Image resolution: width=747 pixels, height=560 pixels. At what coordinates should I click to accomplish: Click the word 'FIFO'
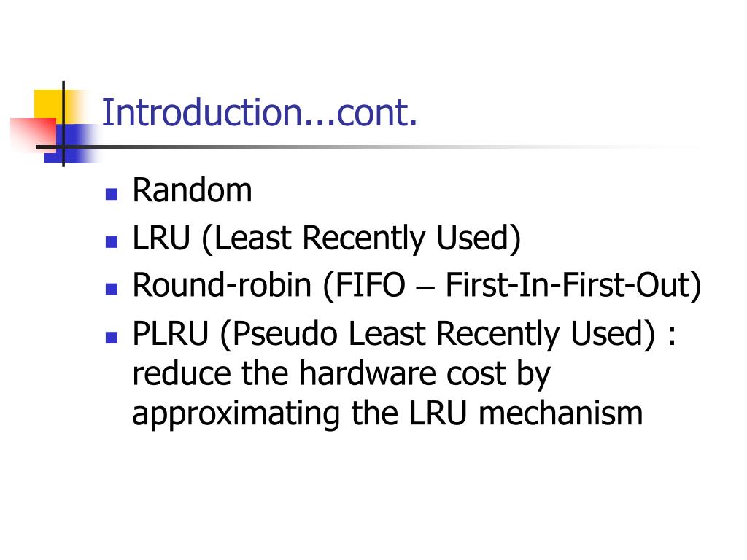pos(370,286)
